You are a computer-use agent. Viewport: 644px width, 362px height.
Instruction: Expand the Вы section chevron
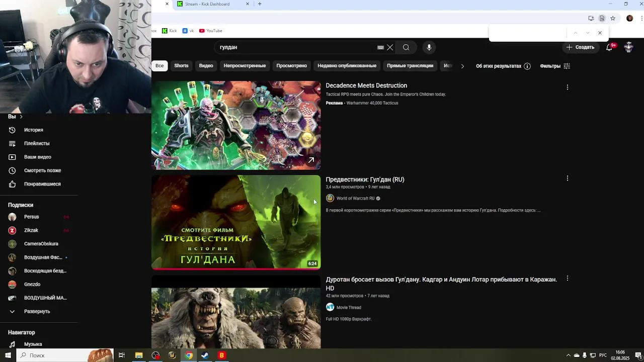pyautogui.click(x=21, y=117)
